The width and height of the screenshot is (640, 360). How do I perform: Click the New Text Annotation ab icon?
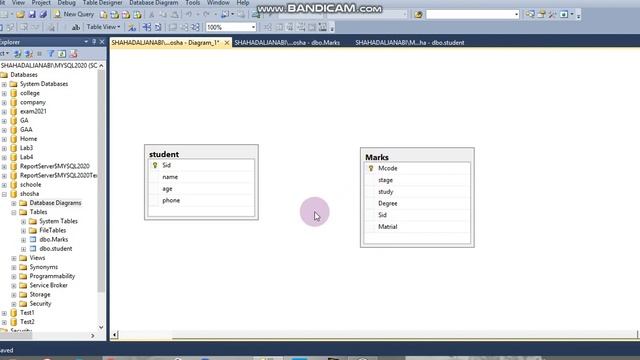[76, 27]
